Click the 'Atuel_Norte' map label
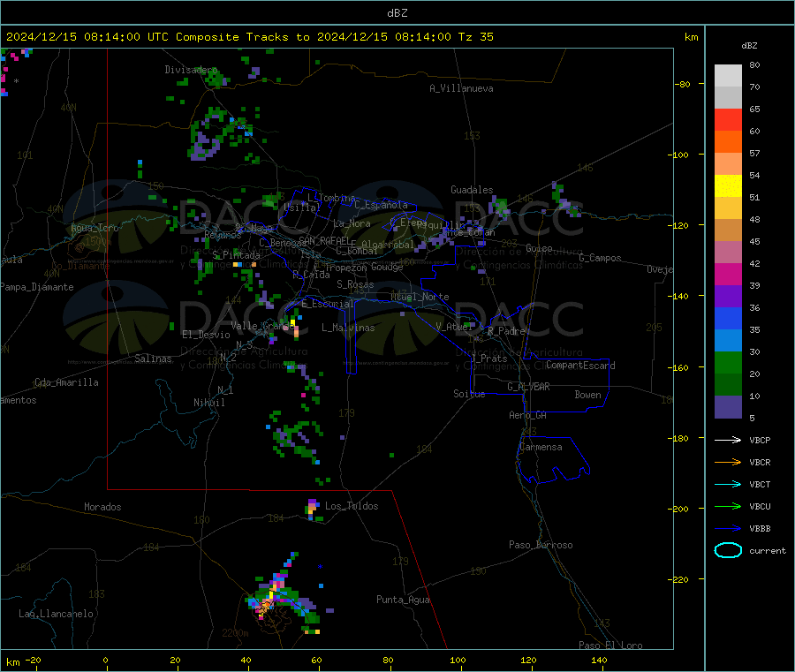 point(420,297)
